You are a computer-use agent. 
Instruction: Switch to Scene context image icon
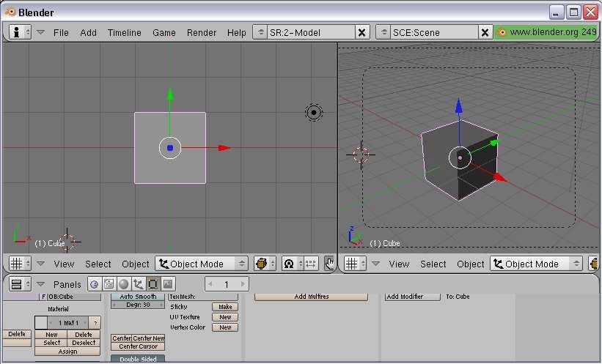click(168, 284)
